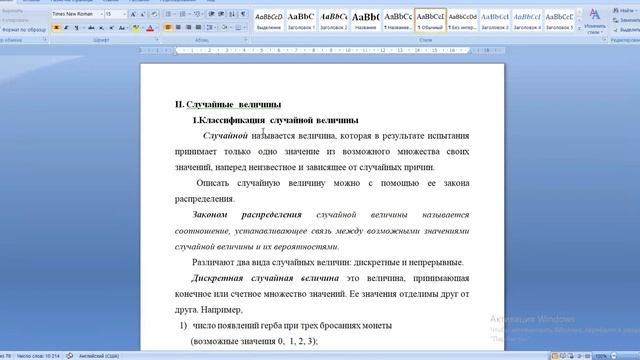The width and height of the screenshot is (640, 360).
Task: Toggle subscript formatting
Action: coord(101,28)
